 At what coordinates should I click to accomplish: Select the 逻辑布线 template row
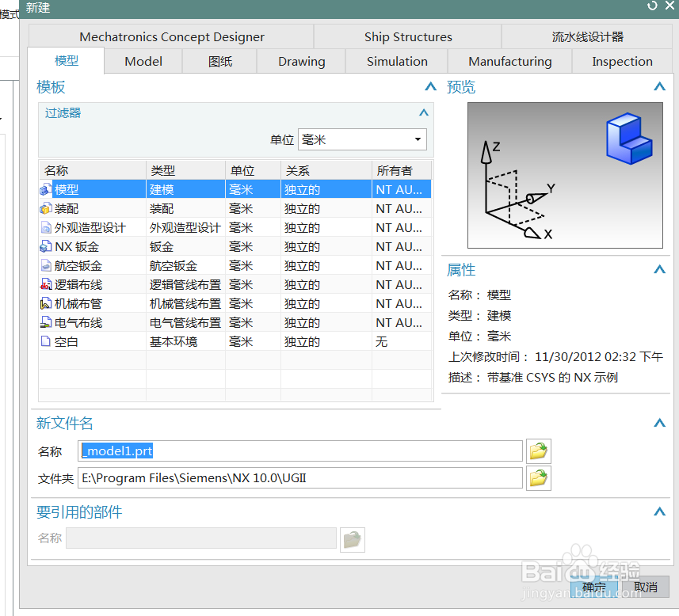[x=235, y=285]
